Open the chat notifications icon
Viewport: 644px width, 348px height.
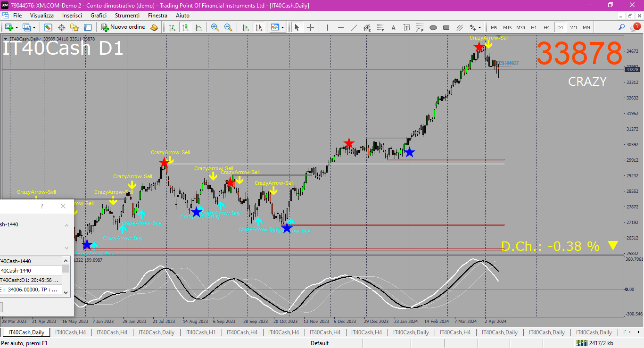pyautogui.click(x=636, y=27)
